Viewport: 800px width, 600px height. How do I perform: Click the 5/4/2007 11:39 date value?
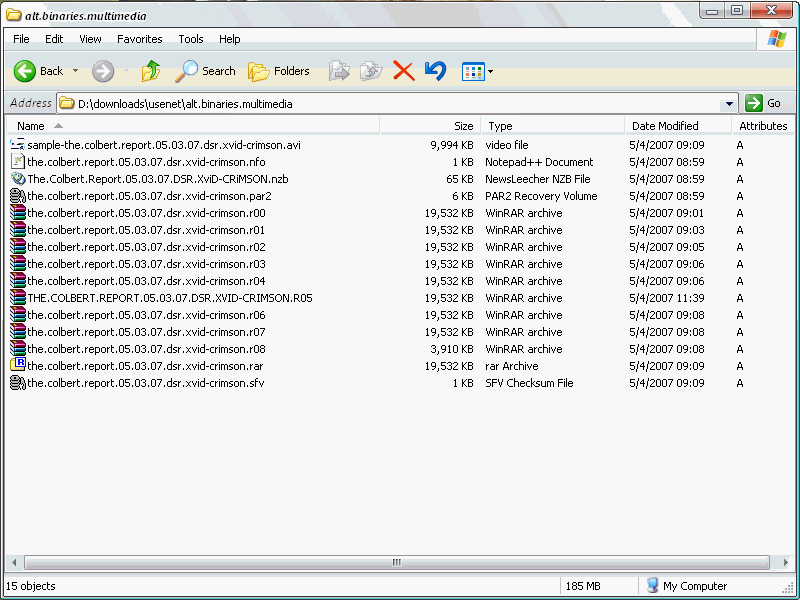(667, 298)
